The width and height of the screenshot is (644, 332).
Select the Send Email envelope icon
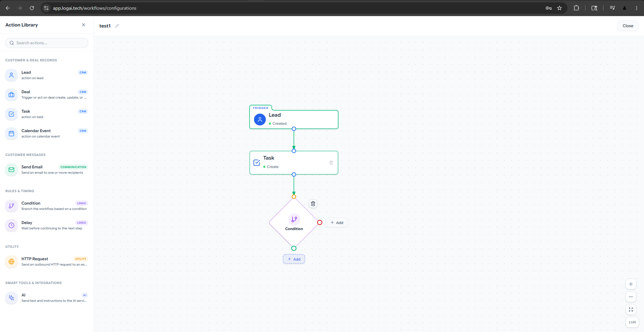(x=11, y=170)
